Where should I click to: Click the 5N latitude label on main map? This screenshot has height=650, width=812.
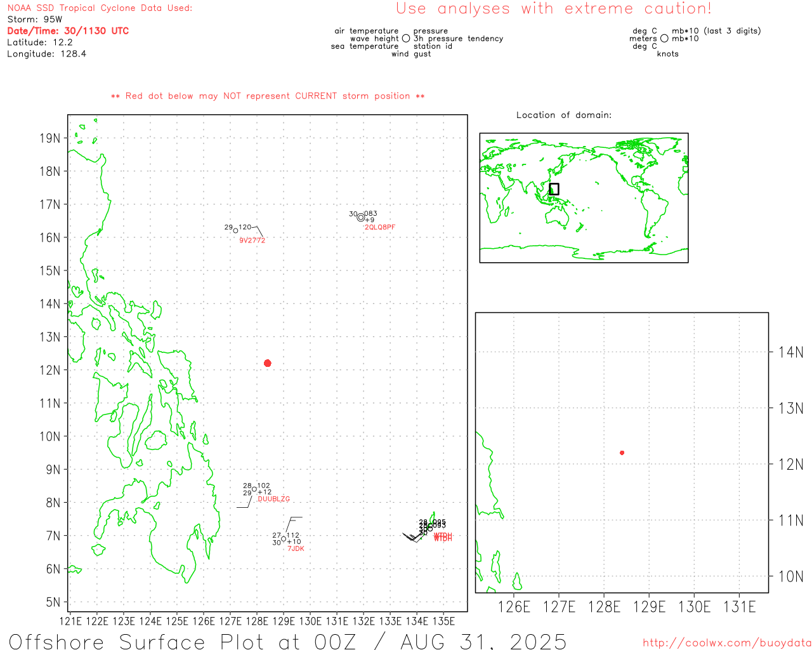click(53, 602)
